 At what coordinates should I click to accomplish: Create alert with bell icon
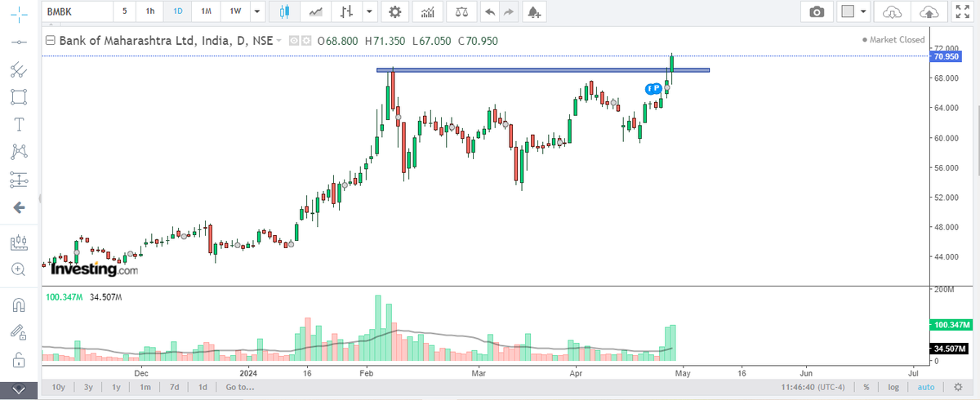click(534, 11)
